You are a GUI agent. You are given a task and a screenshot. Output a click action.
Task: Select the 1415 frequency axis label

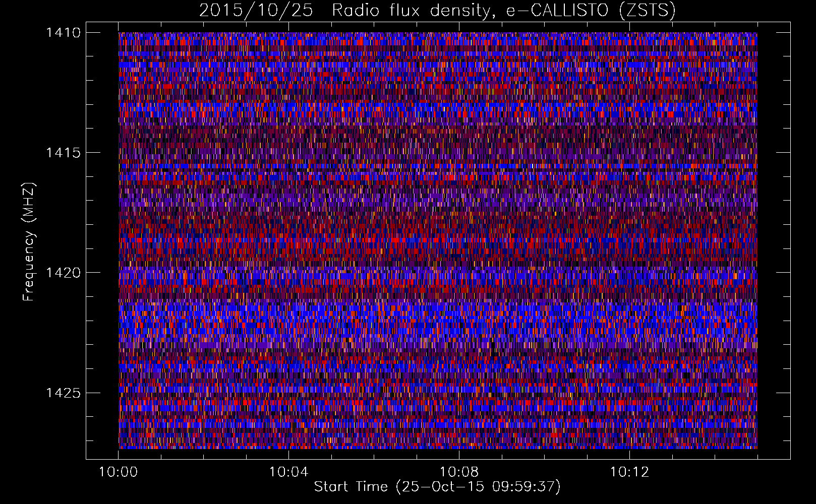click(x=63, y=153)
